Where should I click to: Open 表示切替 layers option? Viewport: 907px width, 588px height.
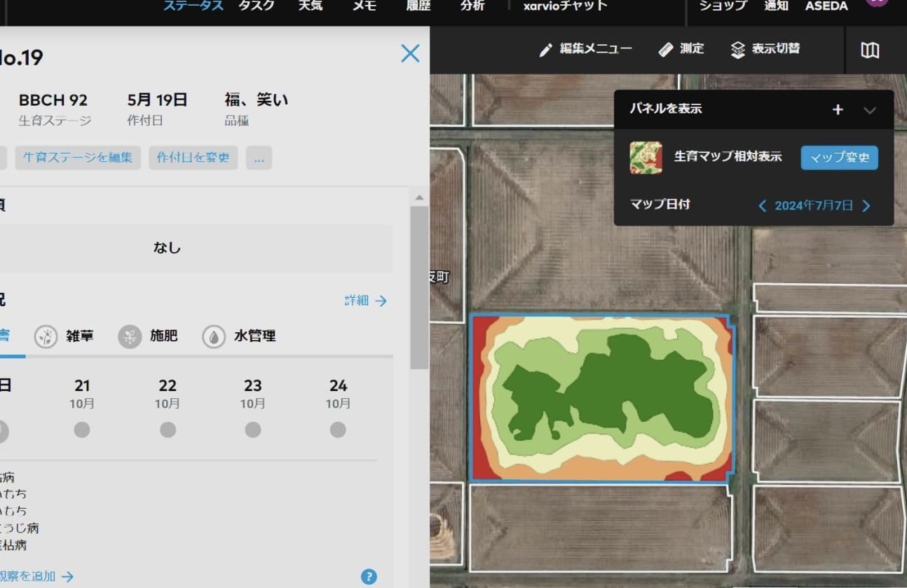(x=765, y=49)
